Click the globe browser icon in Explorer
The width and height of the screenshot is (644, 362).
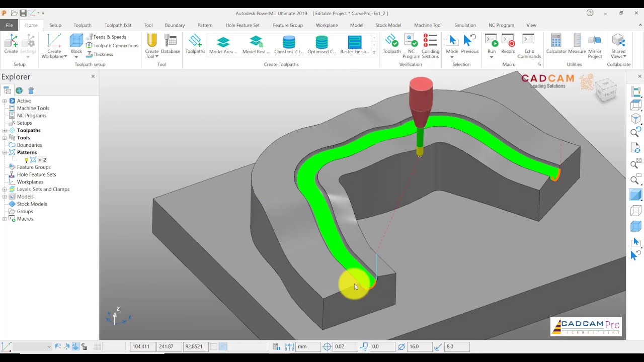coord(19,90)
